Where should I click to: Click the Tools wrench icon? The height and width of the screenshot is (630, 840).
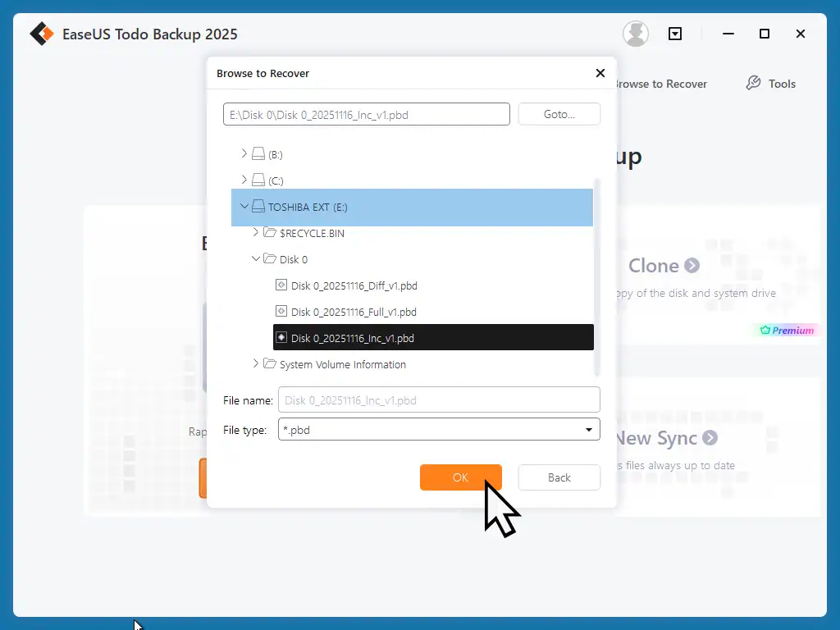753,83
